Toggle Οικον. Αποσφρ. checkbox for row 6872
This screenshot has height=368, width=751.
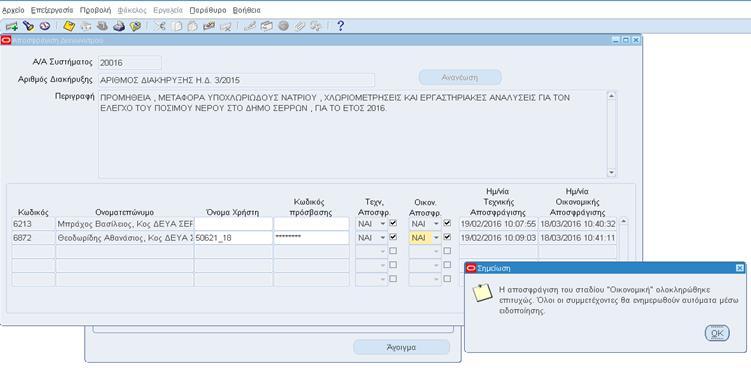tap(447, 237)
